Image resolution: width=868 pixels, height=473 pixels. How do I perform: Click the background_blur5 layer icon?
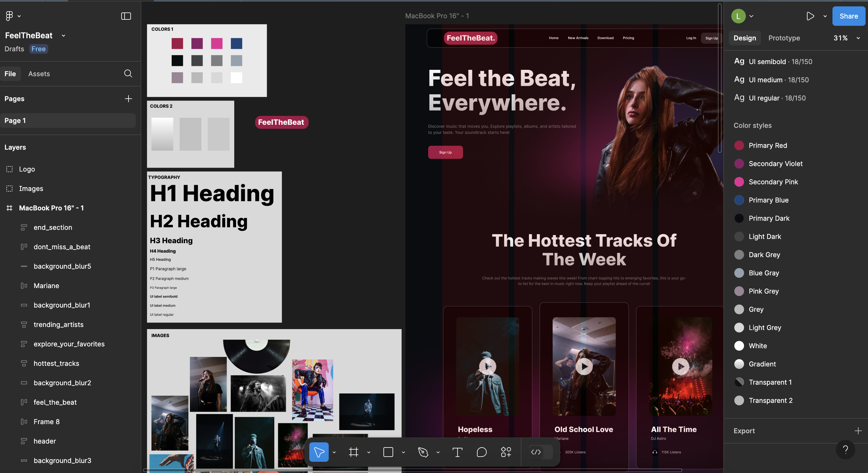(x=24, y=266)
